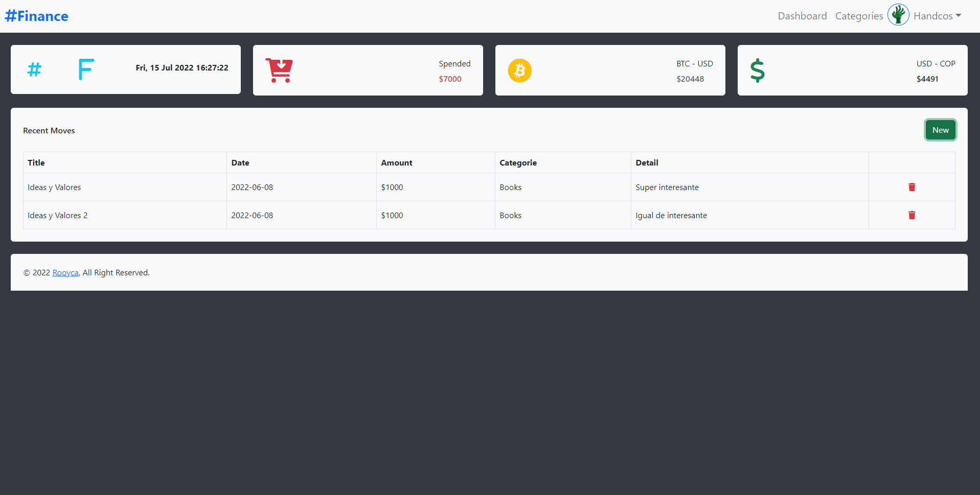
Task: Select the Spended amount $7000
Action: [x=450, y=79]
